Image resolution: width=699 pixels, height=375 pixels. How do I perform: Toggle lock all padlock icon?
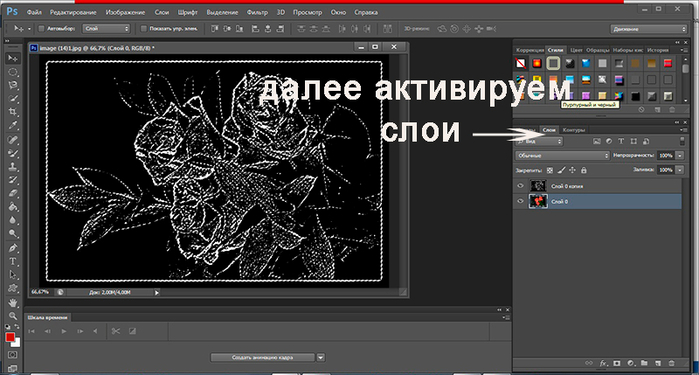(584, 170)
